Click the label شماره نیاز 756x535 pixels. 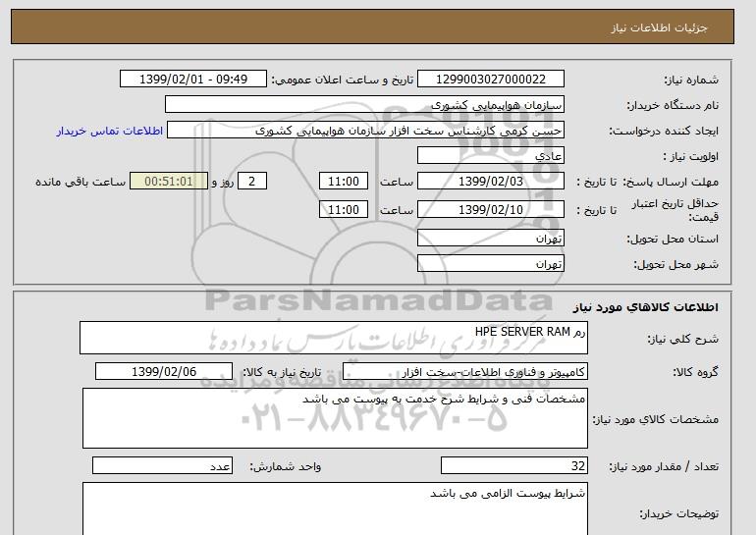point(691,80)
